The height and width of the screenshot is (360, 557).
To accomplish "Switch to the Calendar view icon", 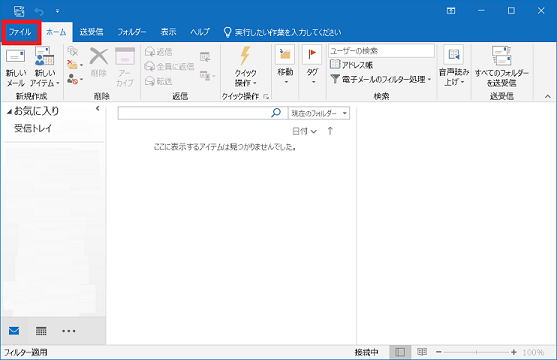I will point(41,331).
